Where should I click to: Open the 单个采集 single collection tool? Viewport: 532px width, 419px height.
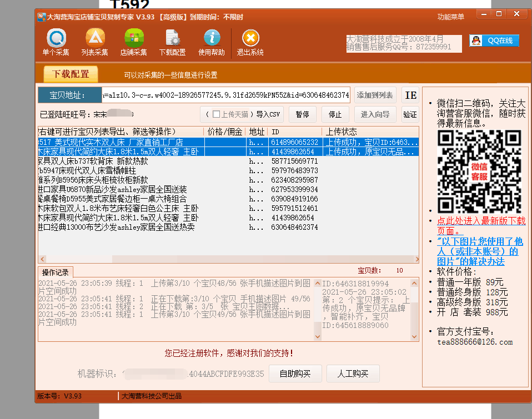pos(56,42)
